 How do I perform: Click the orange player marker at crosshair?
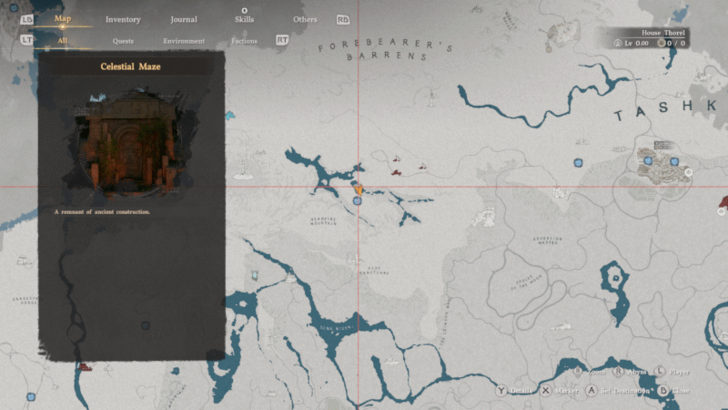(x=358, y=189)
